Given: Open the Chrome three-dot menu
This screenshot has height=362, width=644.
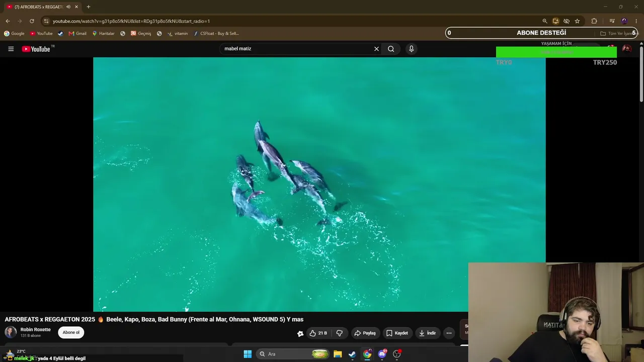Looking at the screenshot, I should [x=636, y=21].
